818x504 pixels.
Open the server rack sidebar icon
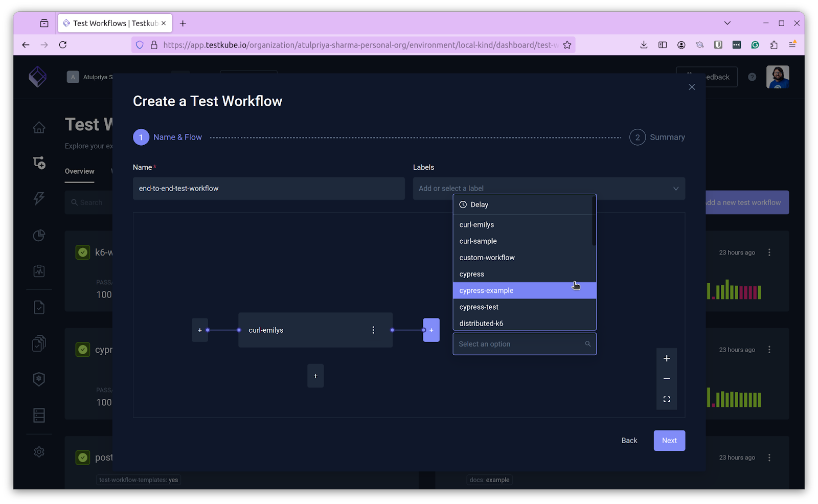pyautogui.click(x=39, y=415)
